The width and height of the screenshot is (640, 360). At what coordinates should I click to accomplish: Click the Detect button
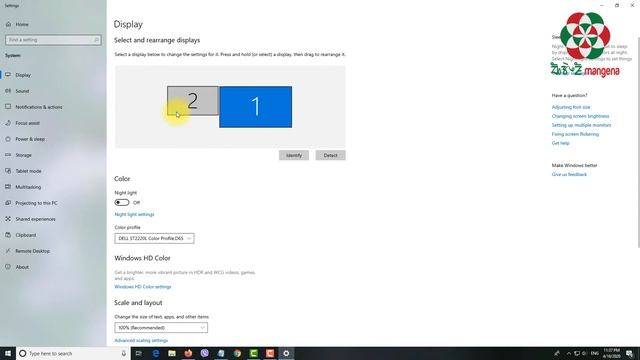point(330,156)
